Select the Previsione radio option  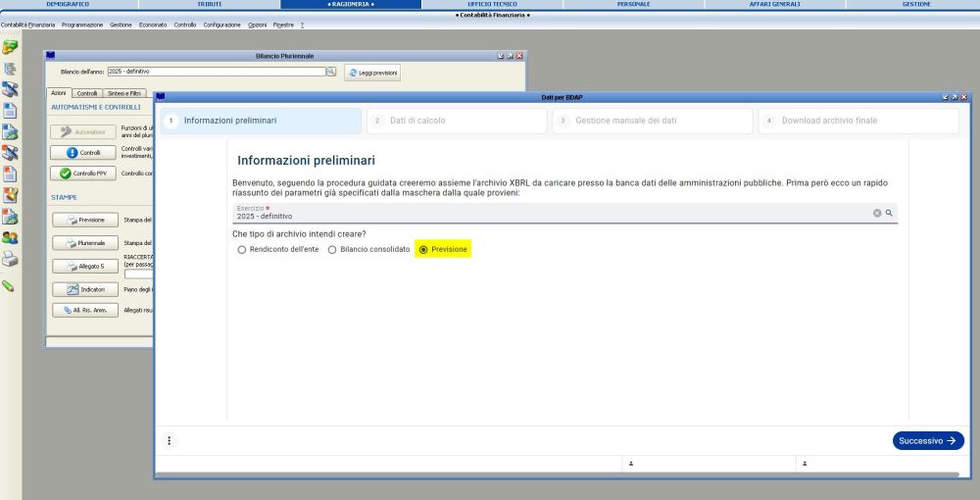[423, 249]
